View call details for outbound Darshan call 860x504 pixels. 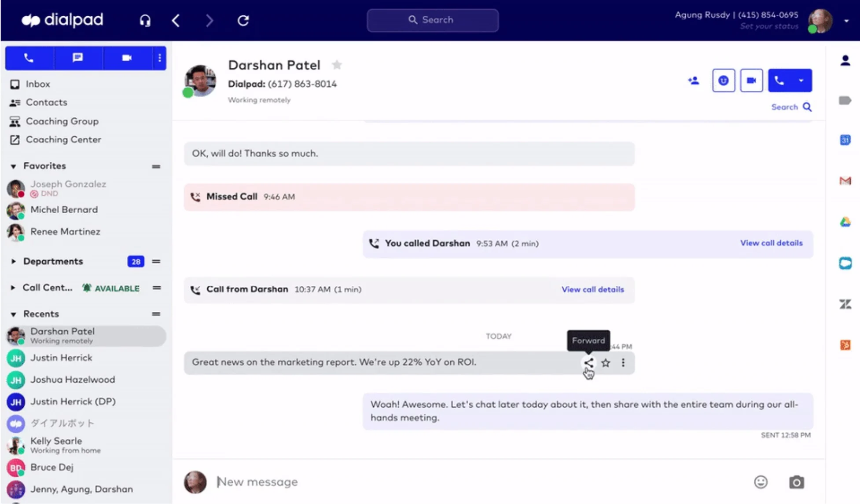click(x=771, y=243)
